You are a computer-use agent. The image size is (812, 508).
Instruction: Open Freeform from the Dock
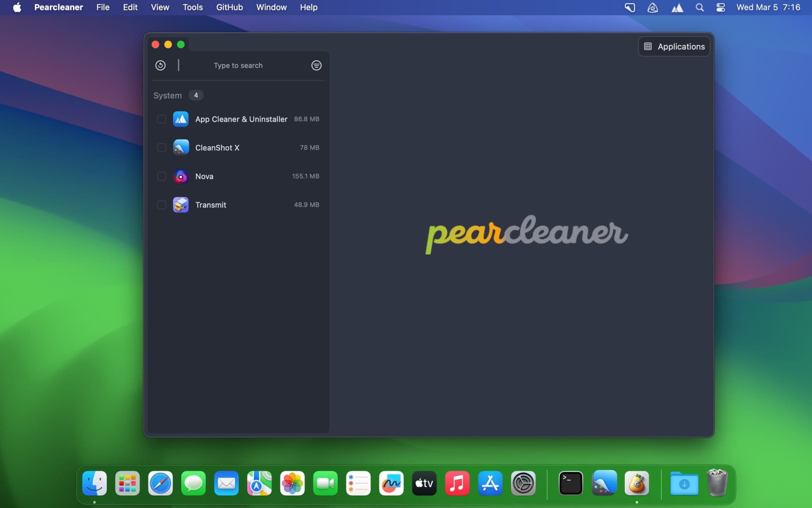tap(391, 483)
